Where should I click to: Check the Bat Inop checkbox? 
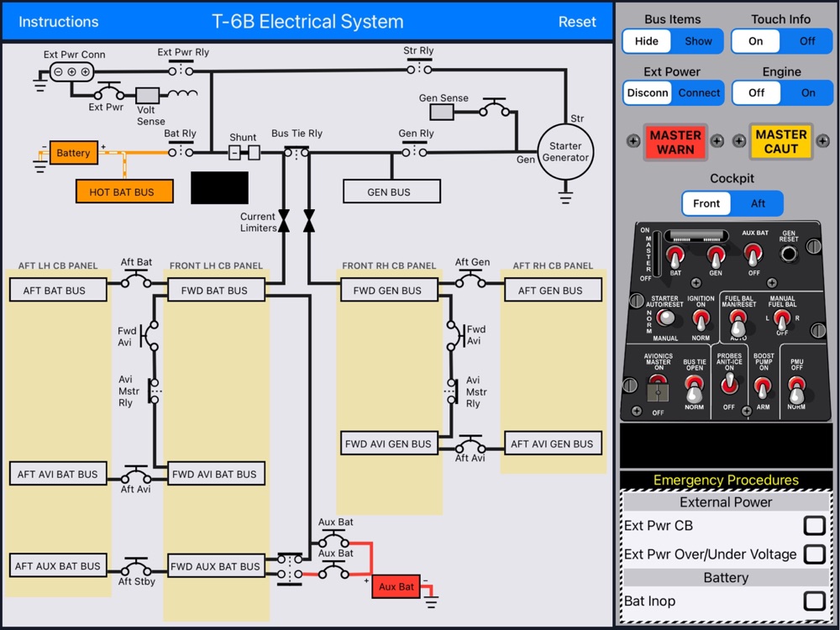(814, 601)
